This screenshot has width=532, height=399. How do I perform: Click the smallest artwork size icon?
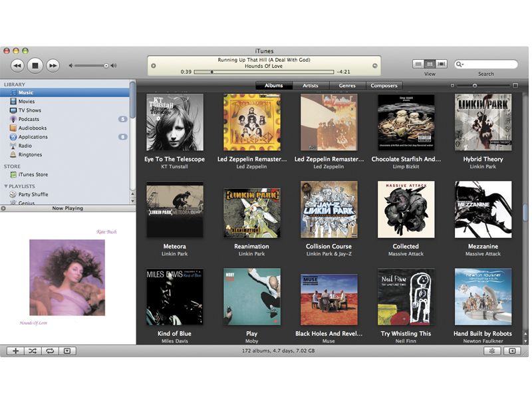point(452,86)
